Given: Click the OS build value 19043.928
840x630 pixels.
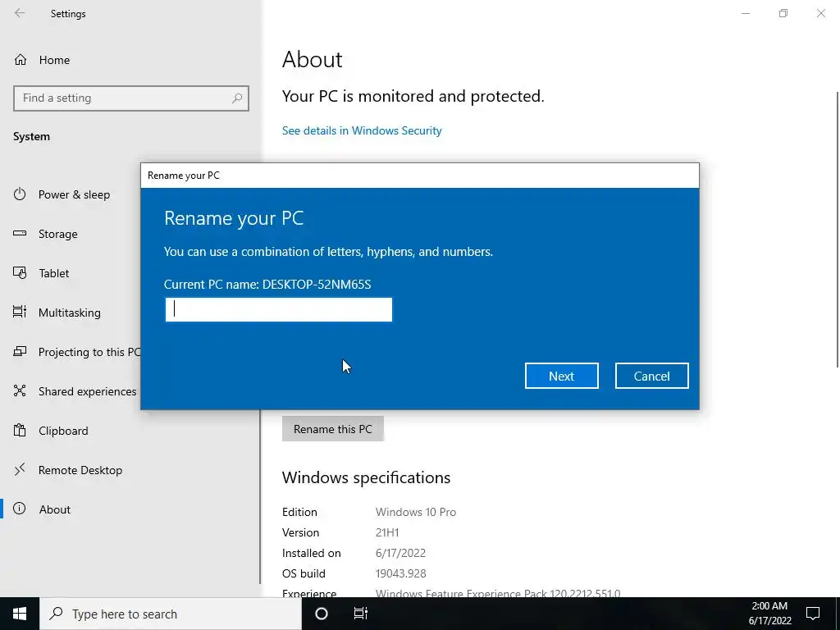Looking at the screenshot, I should (400, 573).
